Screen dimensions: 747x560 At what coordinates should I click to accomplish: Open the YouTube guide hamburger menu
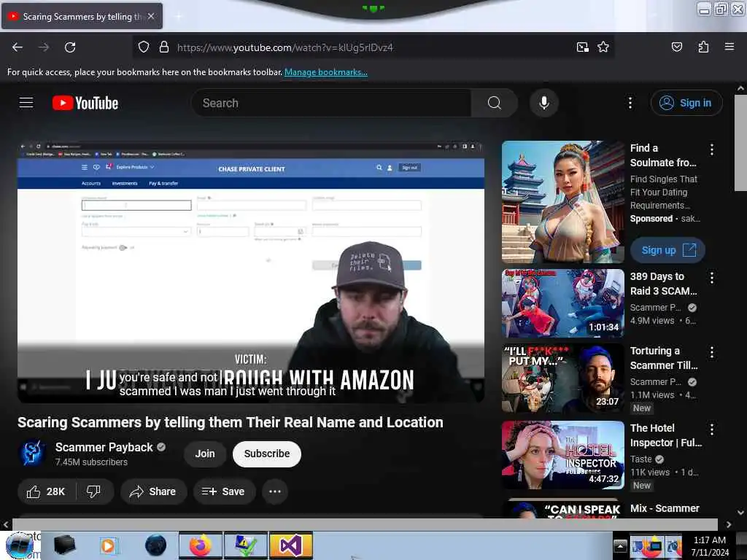click(x=26, y=103)
